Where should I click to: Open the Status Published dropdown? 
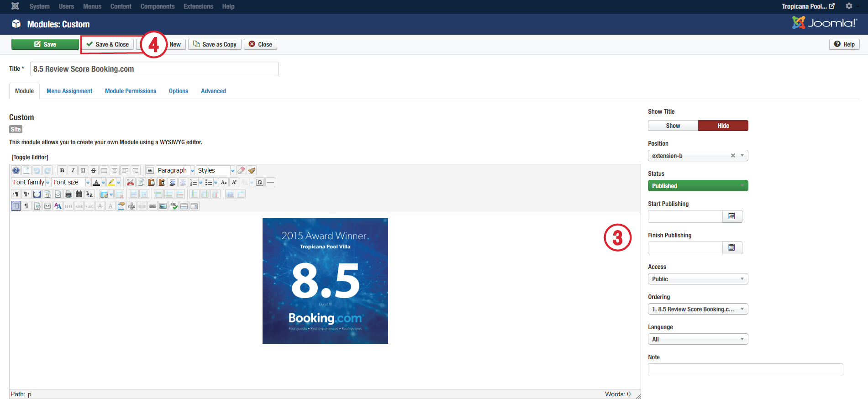click(x=698, y=186)
